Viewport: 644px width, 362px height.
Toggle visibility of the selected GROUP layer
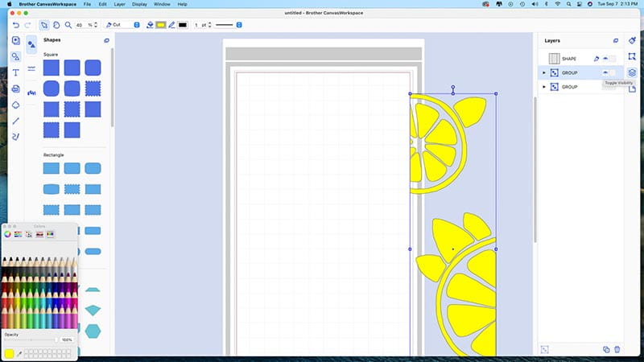tap(605, 72)
